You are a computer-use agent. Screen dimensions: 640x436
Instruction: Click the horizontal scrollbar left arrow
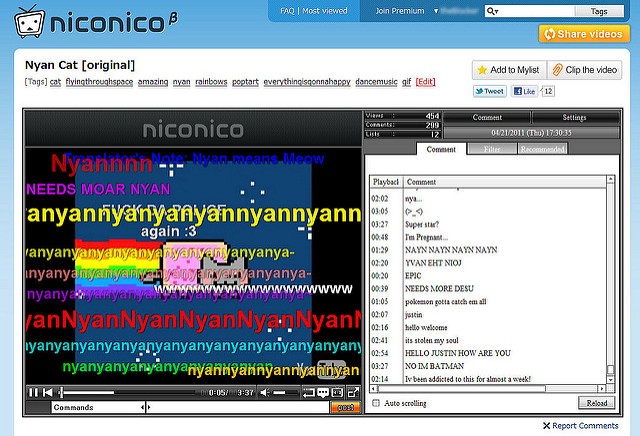(373, 388)
